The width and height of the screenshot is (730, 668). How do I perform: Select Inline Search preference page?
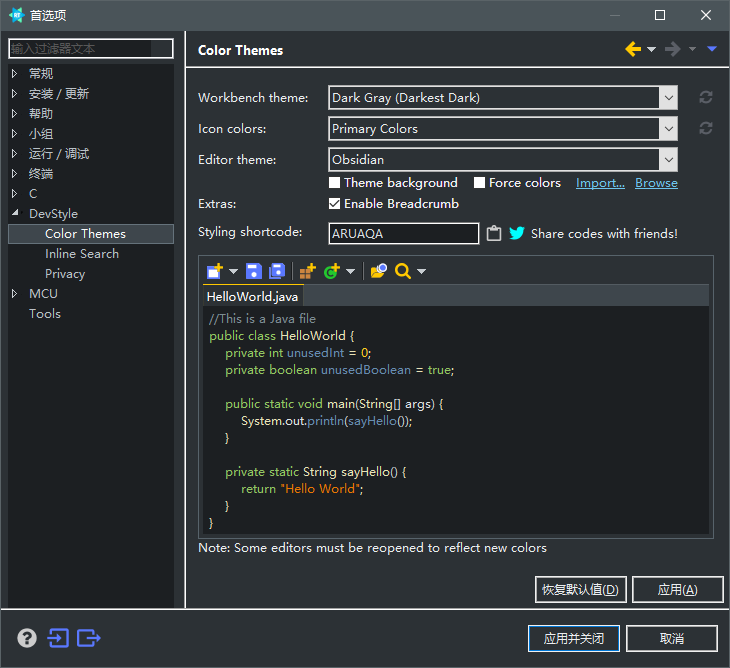tap(82, 254)
